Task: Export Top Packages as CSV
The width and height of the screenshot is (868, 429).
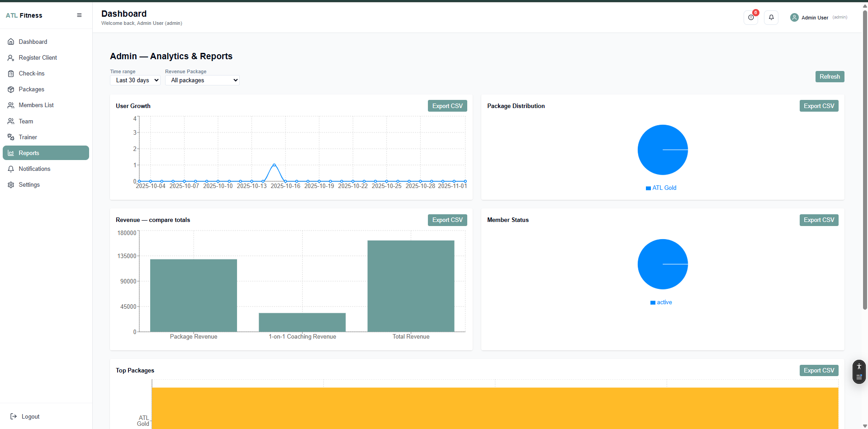Action: (x=819, y=371)
